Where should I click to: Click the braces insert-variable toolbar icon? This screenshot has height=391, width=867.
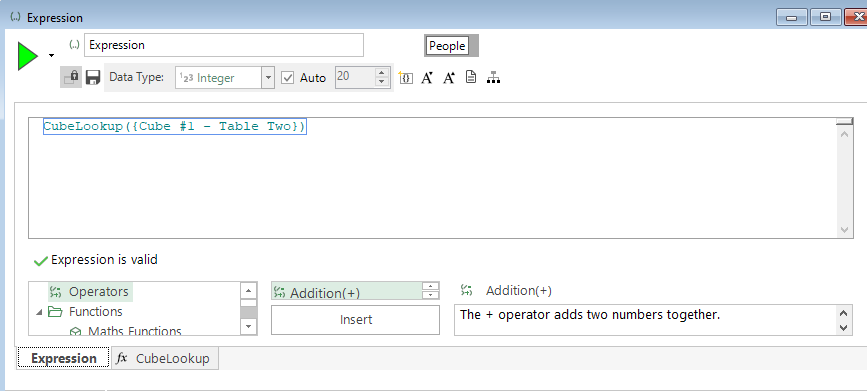pos(406,78)
